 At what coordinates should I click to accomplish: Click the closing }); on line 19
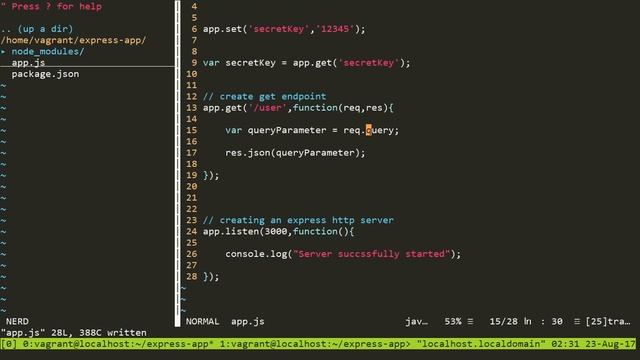[211, 175]
